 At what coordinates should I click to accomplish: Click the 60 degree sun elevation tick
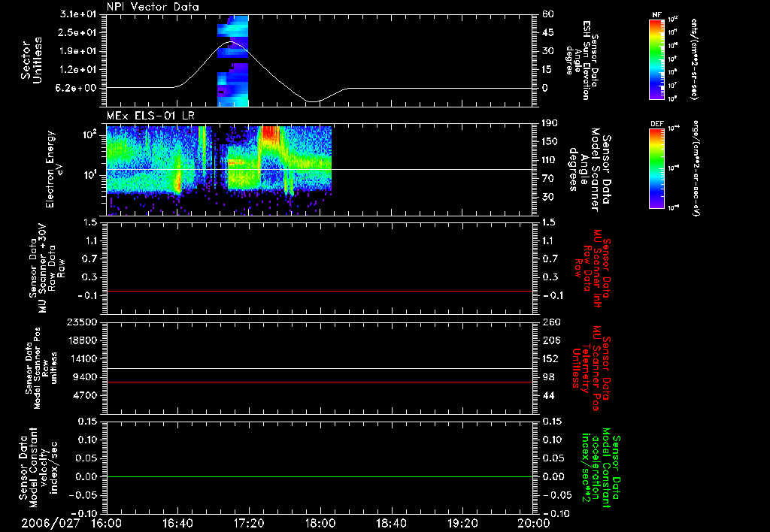(x=548, y=14)
